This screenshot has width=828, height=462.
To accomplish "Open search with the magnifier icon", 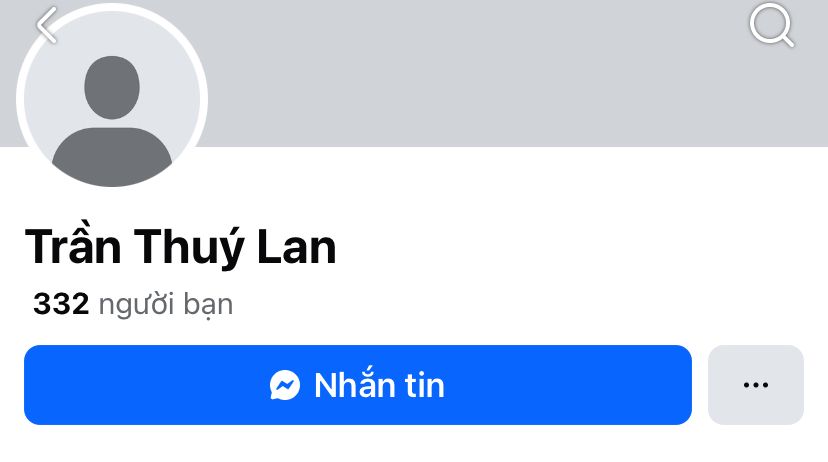I will click(772, 25).
